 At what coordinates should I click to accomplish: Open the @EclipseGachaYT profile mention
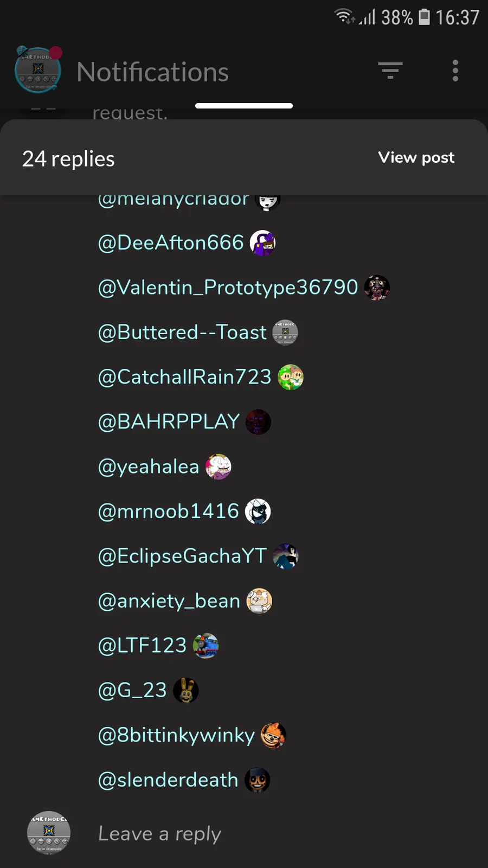pyautogui.click(x=182, y=556)
